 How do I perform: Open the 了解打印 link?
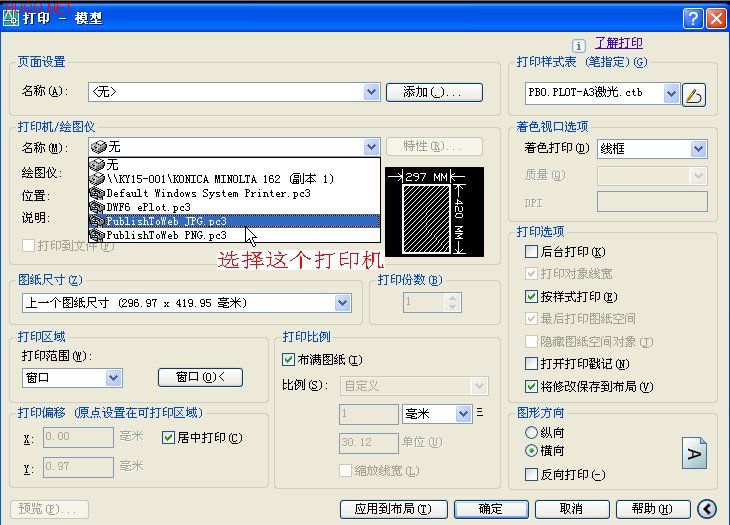[x=619, y=43]
